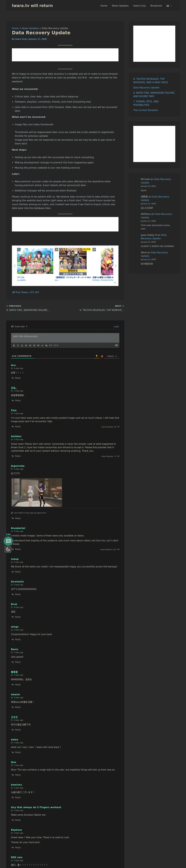Reply to wings' Congratulations comment
This screenshot has width=186, height=868.
[x=16, y=640]
